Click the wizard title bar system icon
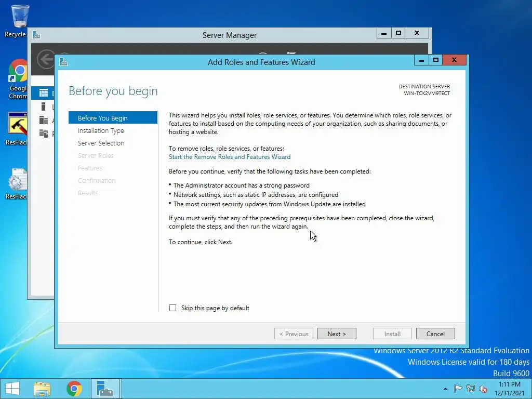Screen dimensions: 532x399 63,62
